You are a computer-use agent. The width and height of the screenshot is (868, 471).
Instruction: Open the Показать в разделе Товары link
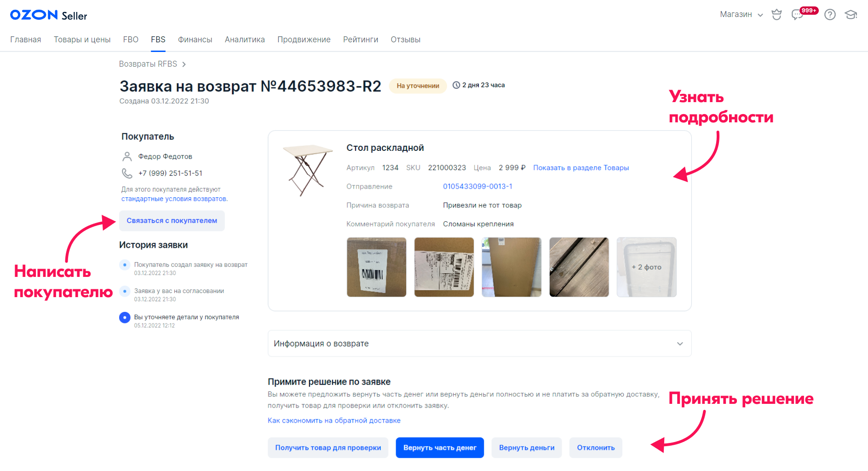(581, 168)
